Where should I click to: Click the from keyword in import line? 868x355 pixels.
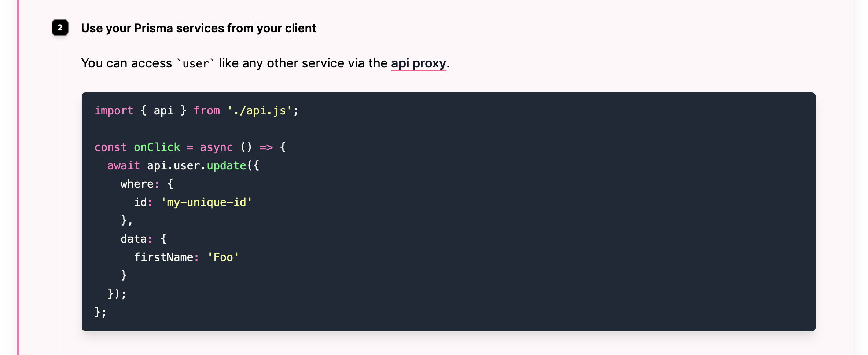207,110
